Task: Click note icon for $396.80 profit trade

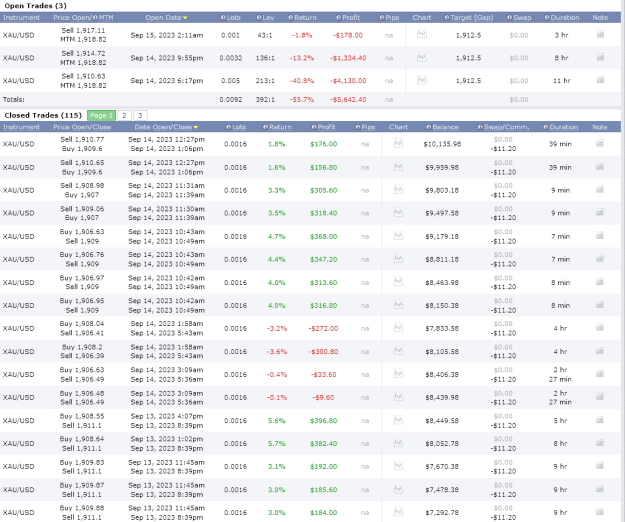Action: point(599,420)
